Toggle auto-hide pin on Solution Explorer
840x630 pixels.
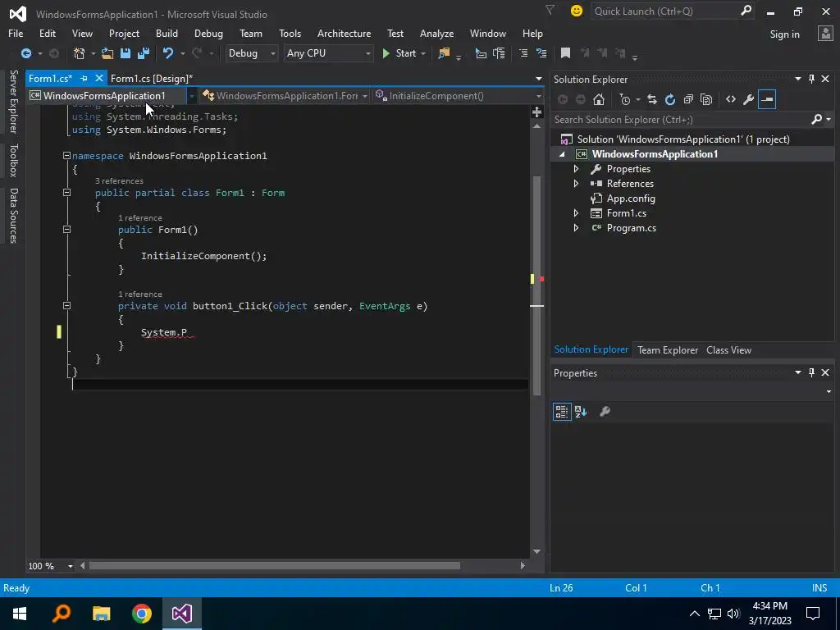pos(811,79)
